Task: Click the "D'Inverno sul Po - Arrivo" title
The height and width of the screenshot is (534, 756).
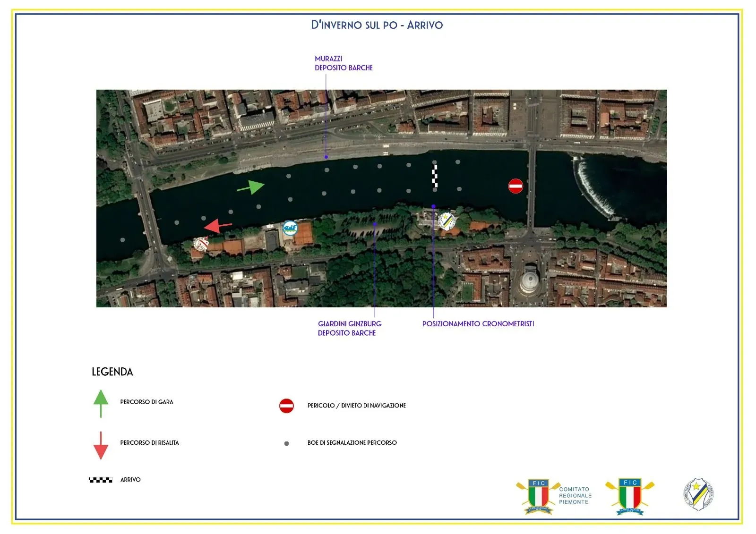Action: tap(377, 25)
